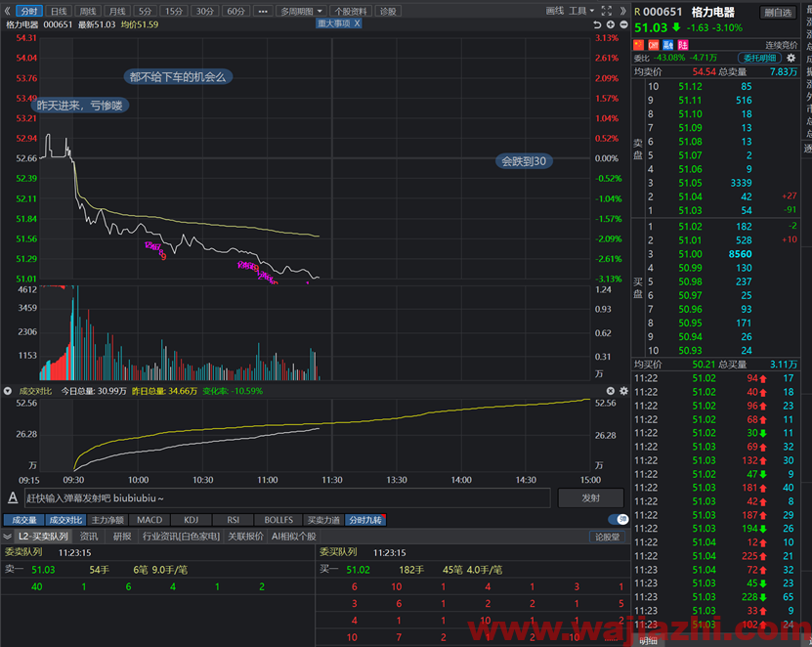
Task: Zoom out the chart with the minus icon
Action: 623,24
